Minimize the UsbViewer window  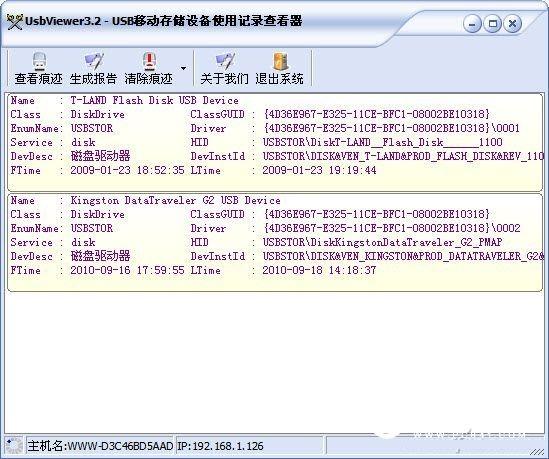pos(472,24)
